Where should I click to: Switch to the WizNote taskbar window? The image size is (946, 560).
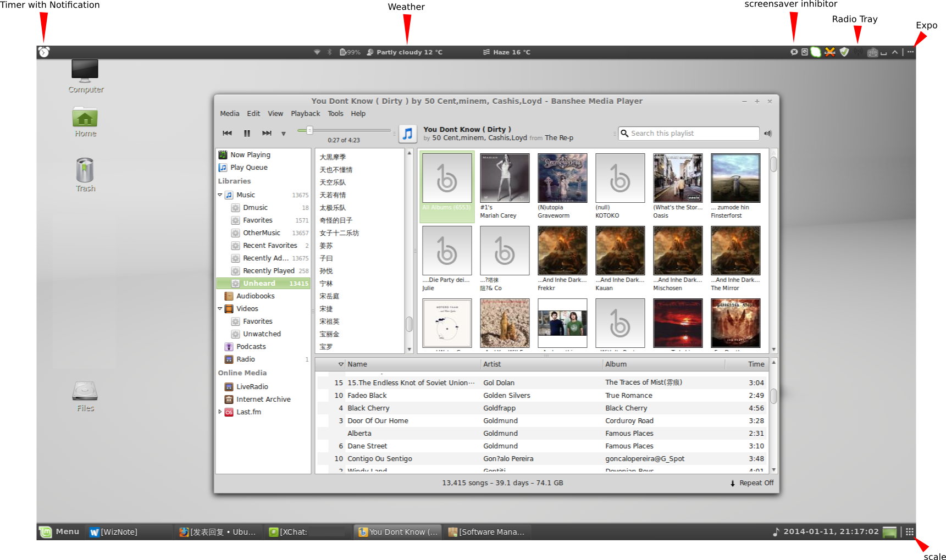(x=130, y=532)
